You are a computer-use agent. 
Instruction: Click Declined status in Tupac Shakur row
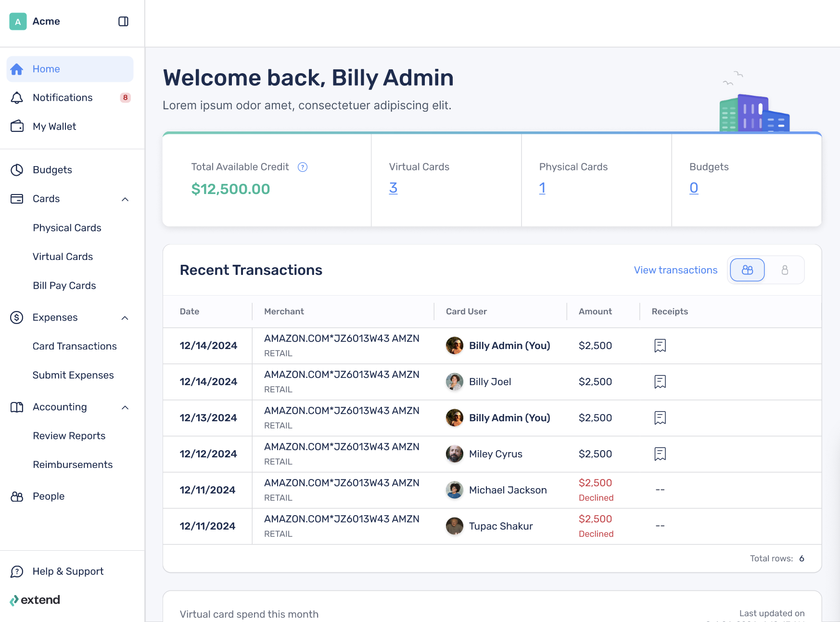tap(596, 534)
